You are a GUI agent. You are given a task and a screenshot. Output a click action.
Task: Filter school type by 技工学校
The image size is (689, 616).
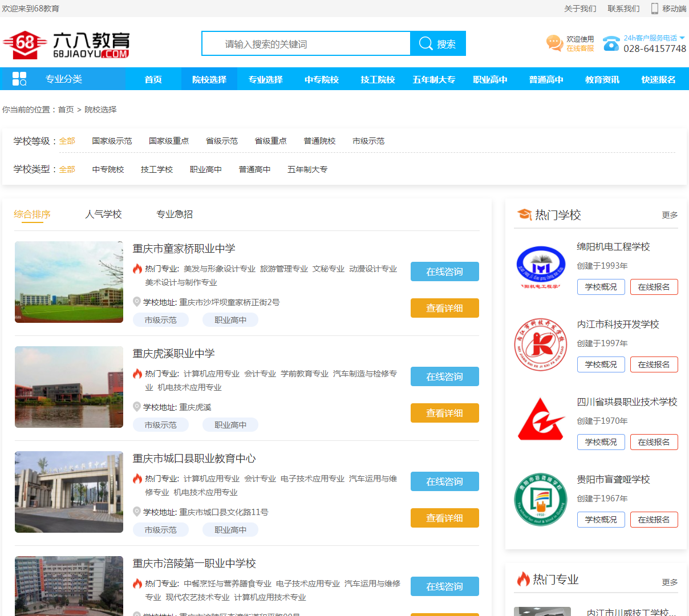tap(157, 169)
